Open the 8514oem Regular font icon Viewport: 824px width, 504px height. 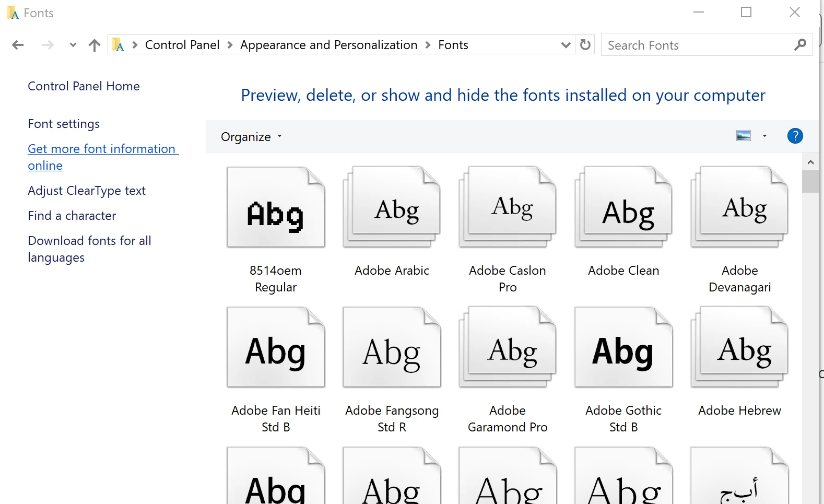tap(276, 207)
